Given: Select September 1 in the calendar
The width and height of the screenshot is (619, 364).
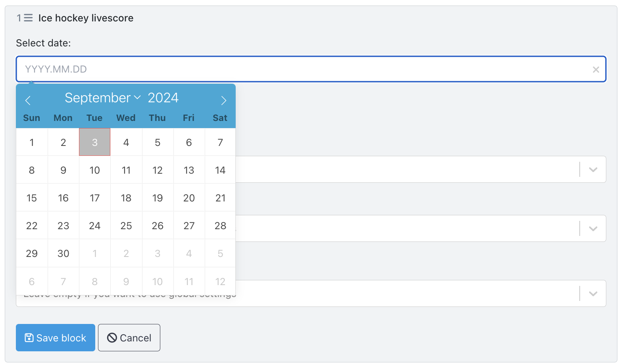Looking at the screenshot, I should (32, 142).
